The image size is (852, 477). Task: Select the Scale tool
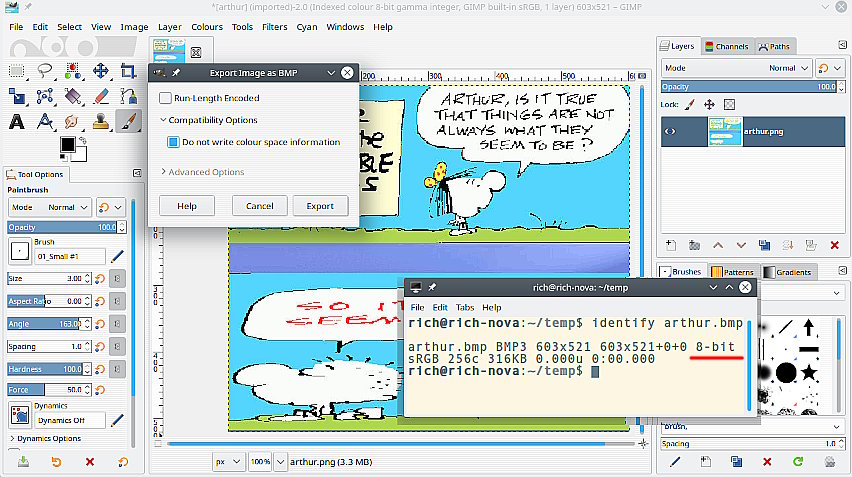(17, 96)
